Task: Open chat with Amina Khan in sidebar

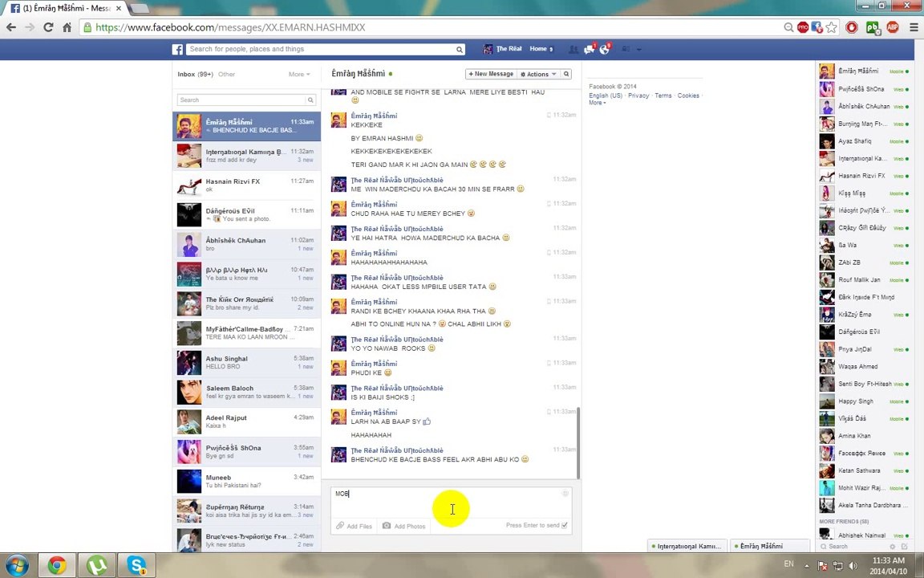Action: click(x=864, y=436)
